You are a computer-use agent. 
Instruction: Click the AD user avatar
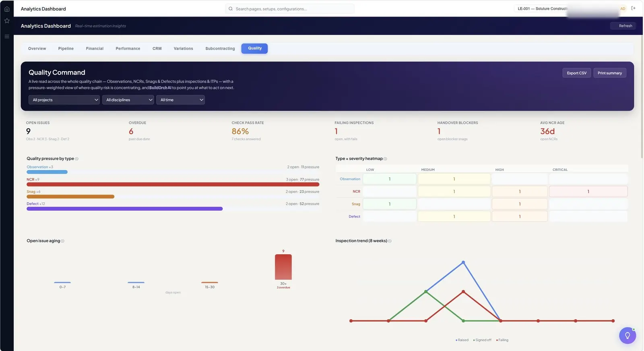(x=623, y=8)
